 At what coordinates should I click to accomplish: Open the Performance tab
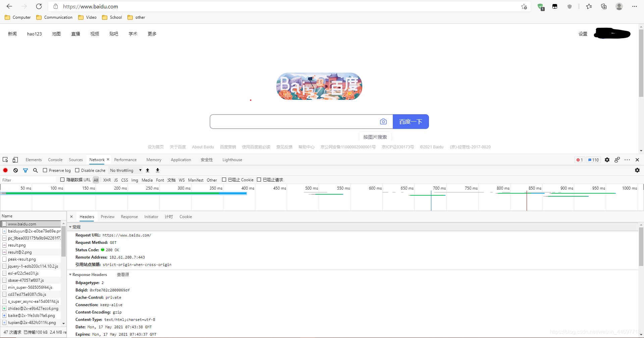click(125, 160)
